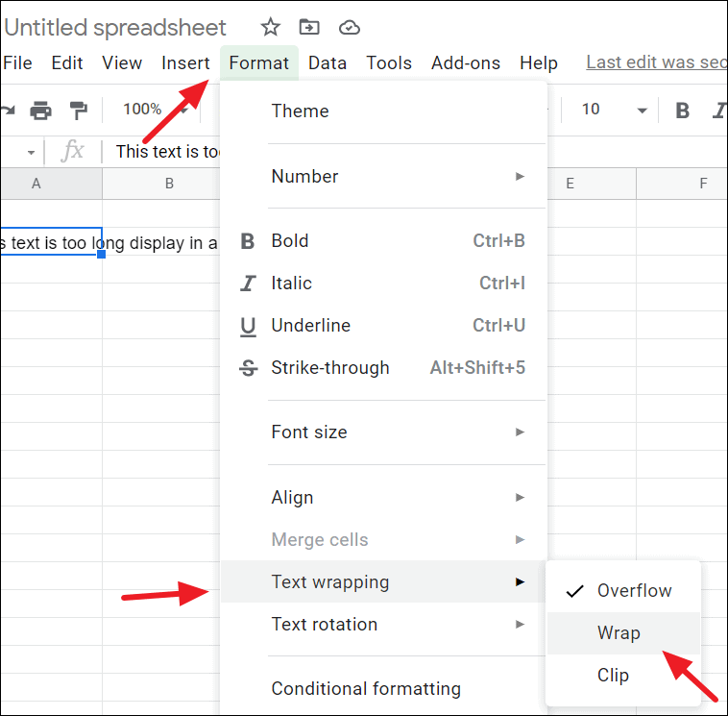Screen dimensions: 728x716
Task: Rename the Untitled spreadsheet title
Action: click(x=114, y=28)
